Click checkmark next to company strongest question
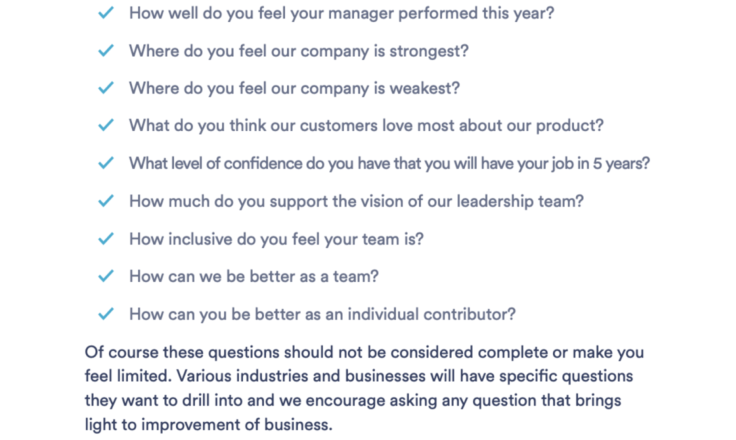Screen dimensions: 736x440 [x=106, y=50]
